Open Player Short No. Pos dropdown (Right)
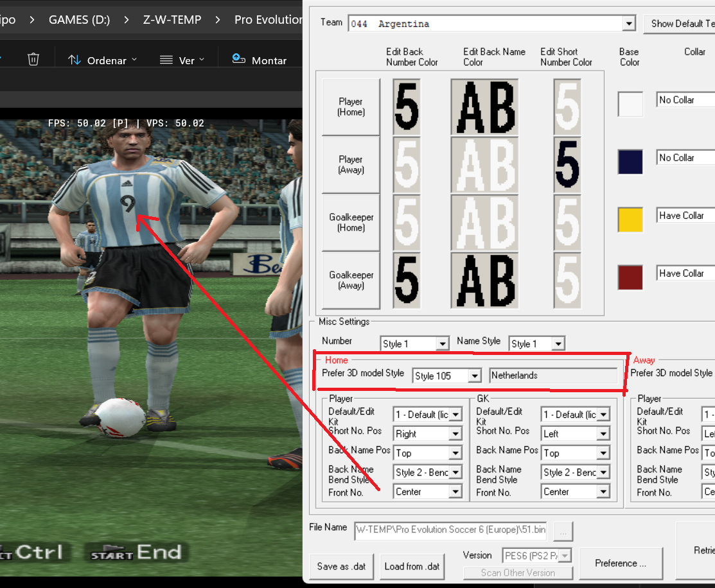 (427, 433)
